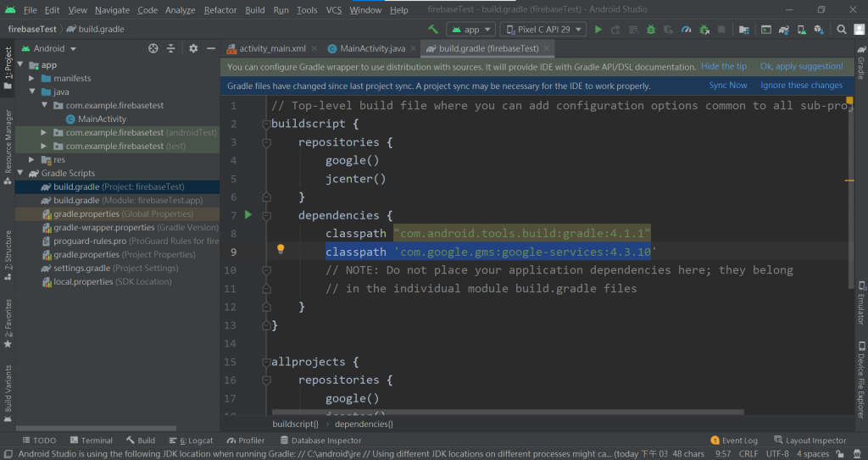Screen dimensions: 868x460
Task: Expand the res folder
Action: [32, 159]
